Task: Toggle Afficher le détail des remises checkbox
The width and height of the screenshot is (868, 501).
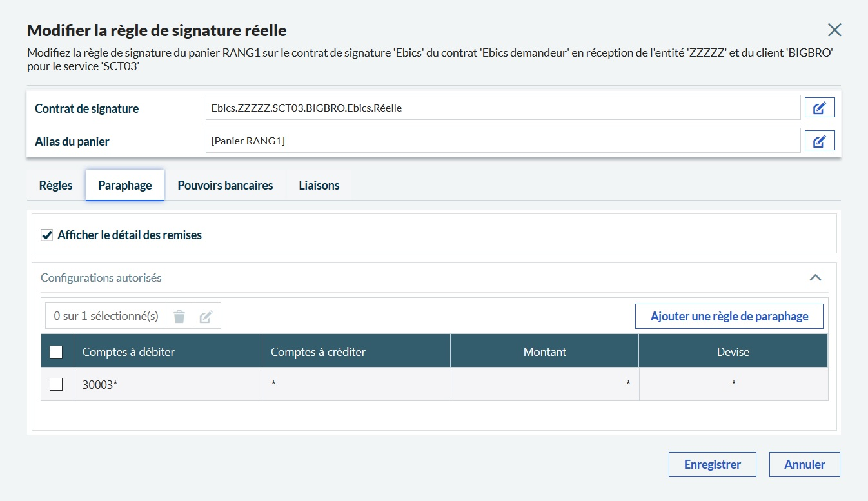Action: 46,235
